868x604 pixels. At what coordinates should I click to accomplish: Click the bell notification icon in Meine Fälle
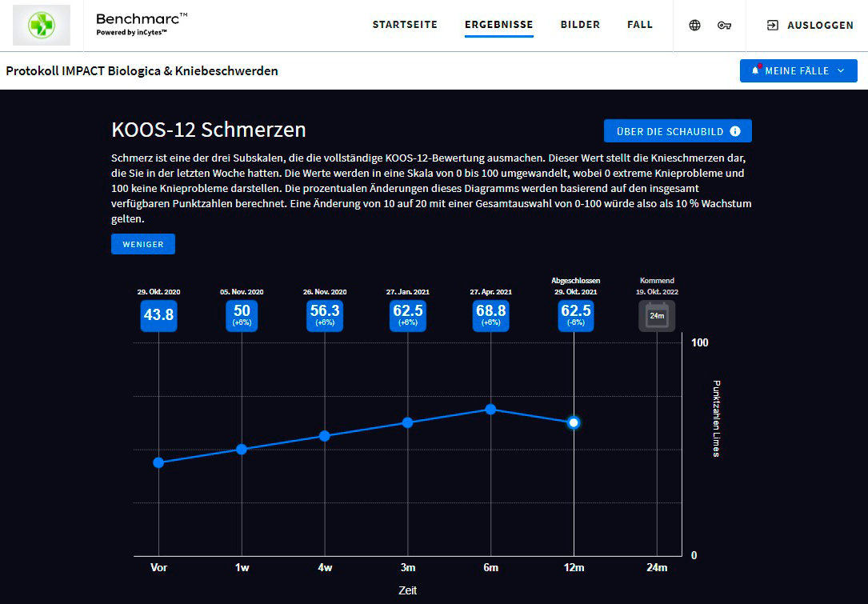[x=755, y=70]
